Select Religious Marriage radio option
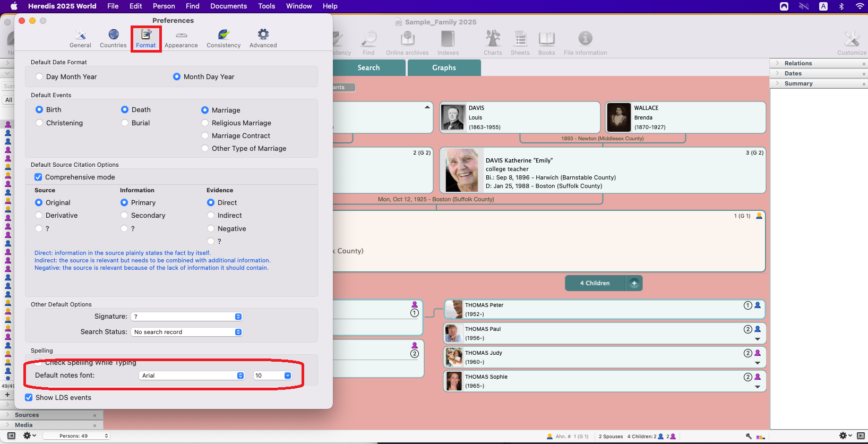The image size is (868, 444). (205, 123)
